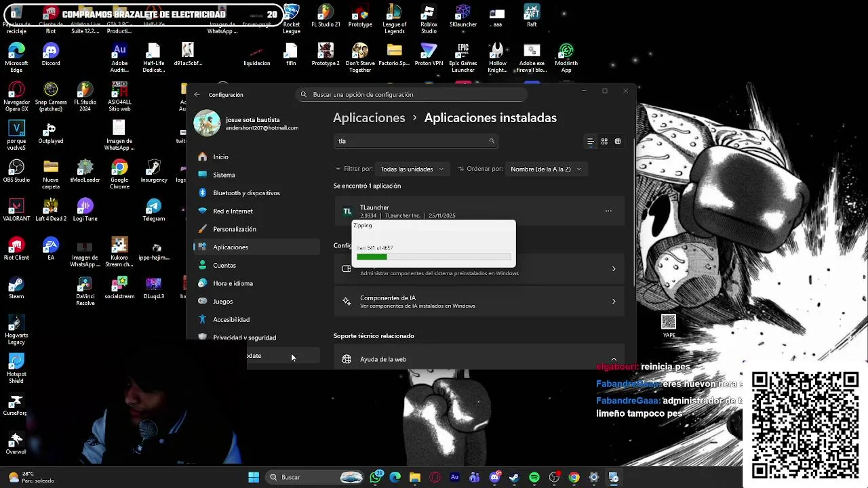The width and height of the screenshot is (868, 488).
Task: Open Logi Tune desktop icon
Action: pos(85,210)
